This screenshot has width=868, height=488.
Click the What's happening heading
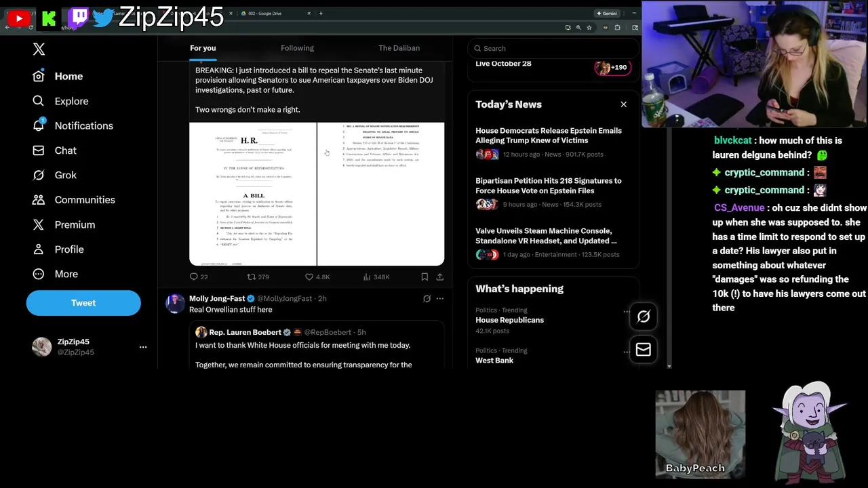click(x=519, y=289)
